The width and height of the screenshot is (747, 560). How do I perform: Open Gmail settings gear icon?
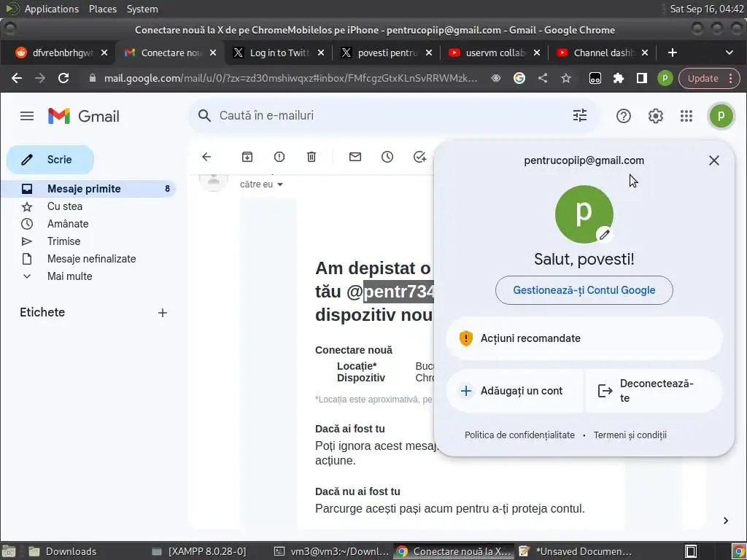point(656,116)
